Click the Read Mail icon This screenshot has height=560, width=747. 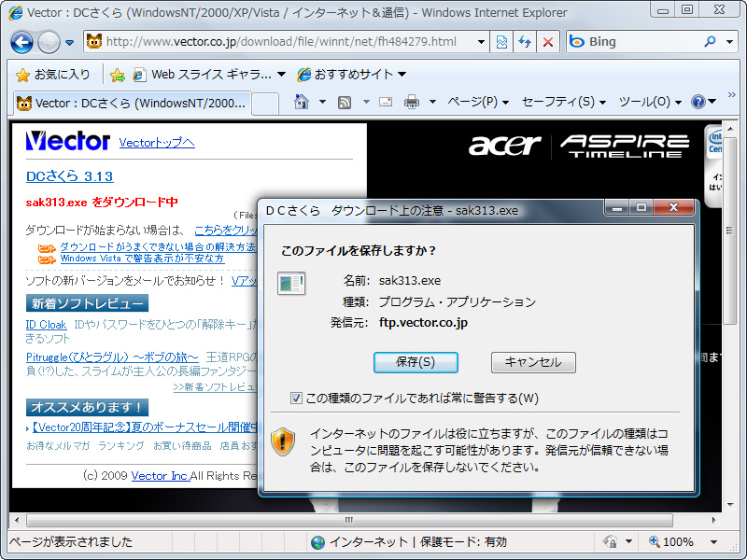385,103
